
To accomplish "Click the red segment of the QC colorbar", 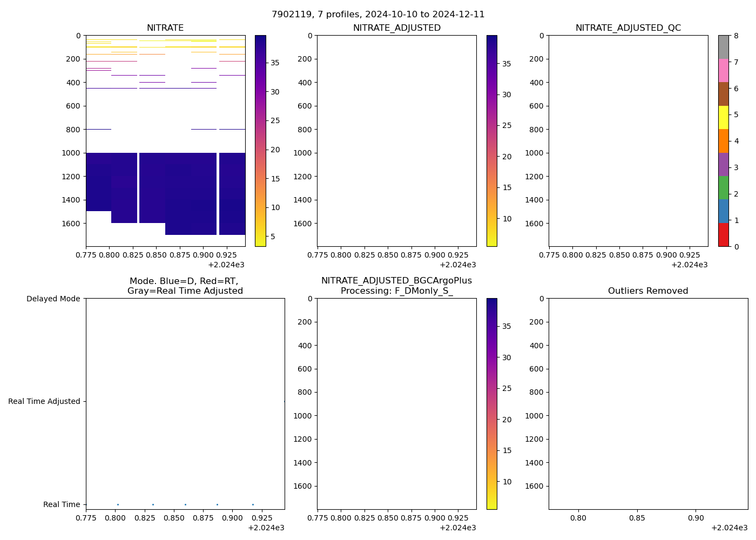I will [723, 235].
